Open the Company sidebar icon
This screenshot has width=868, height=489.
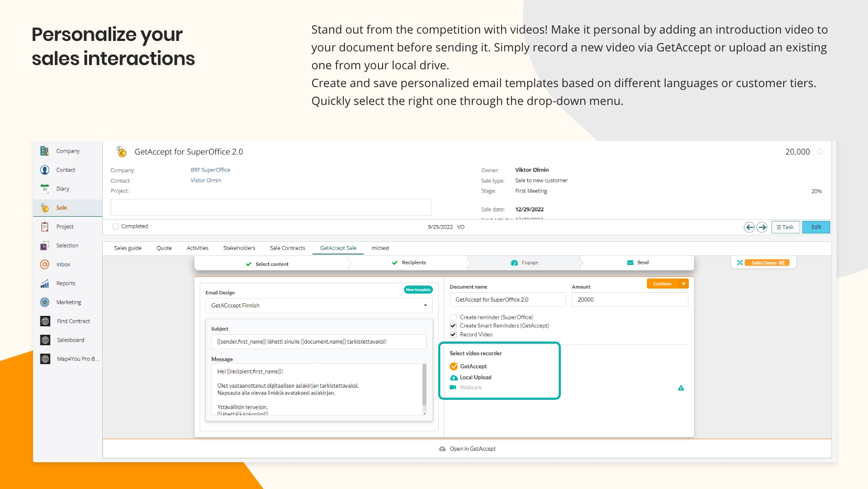point(45,151)
